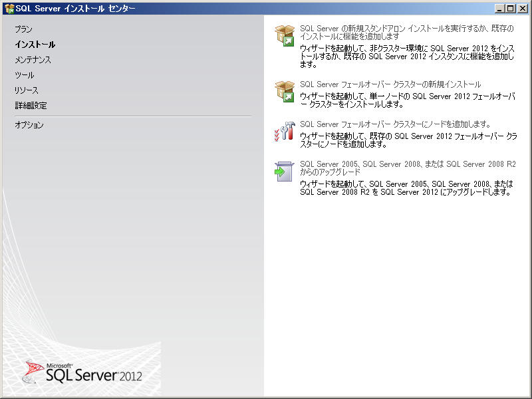Click the upgrade green arrow icon
532x399 pixels.
tap(285, 171)
